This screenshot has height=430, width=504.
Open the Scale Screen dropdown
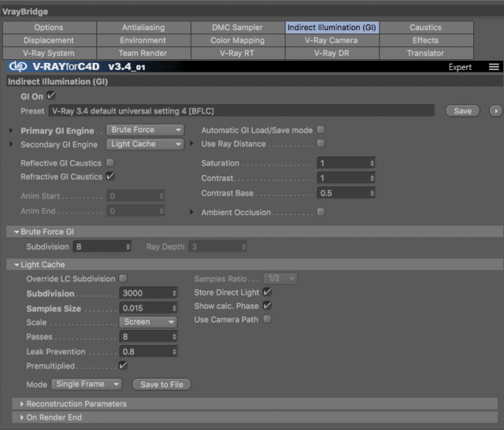click(148, 321)
